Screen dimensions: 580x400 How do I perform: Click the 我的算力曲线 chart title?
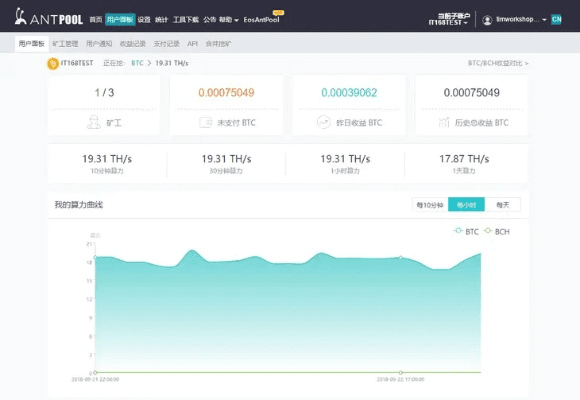[x=79, y=205]
